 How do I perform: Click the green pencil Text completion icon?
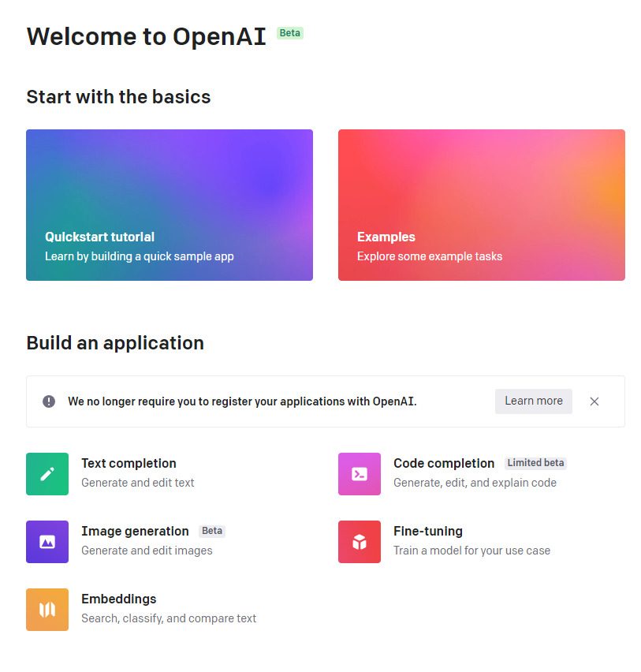pyautogui.click(x=47, y=473)
